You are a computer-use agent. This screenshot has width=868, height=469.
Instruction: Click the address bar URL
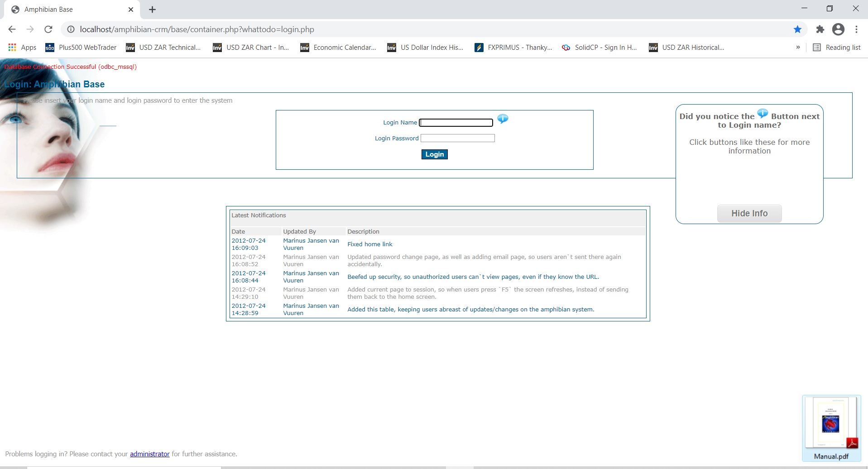tap(197, 29)
